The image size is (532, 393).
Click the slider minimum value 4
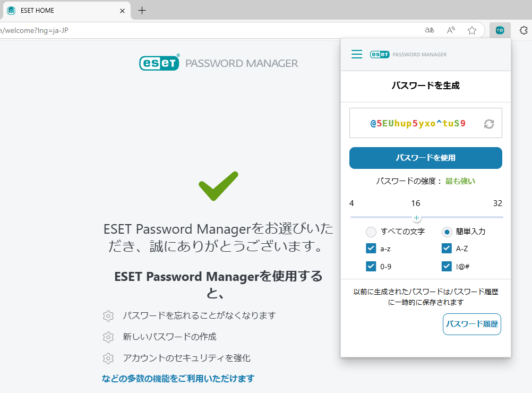point(351,203)
